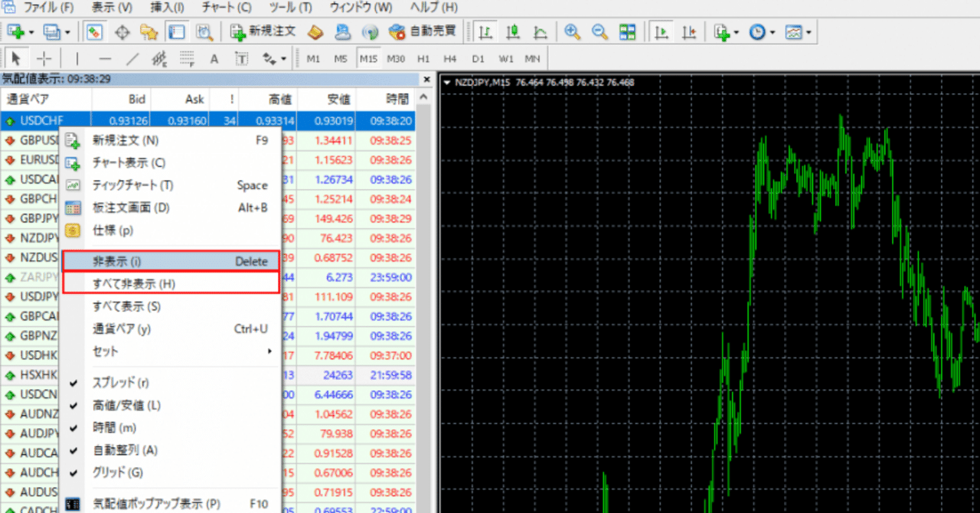Switch to line chart display mode
The image size is (980, 513).
[539, 31]
